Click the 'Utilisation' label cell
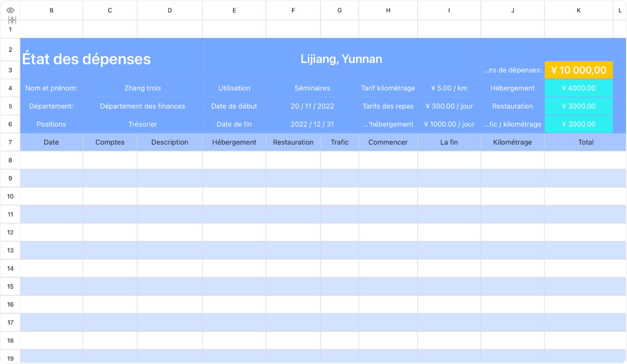The image size is (627, 364). (234, 88)
